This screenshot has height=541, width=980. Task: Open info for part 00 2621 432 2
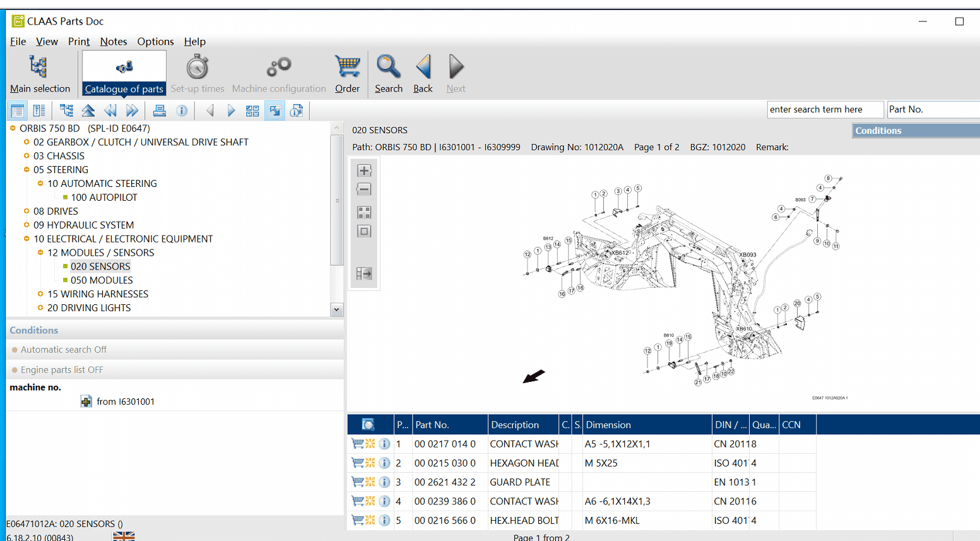[384, 482]
